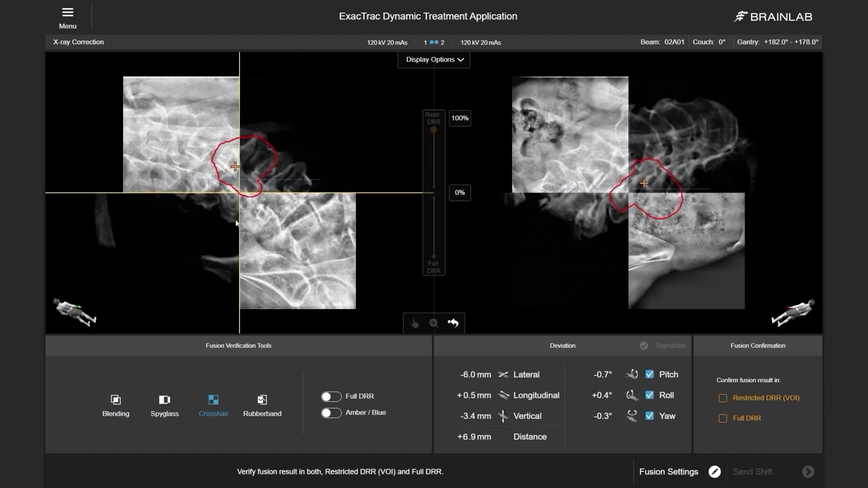Activate the hand pan tool
The image size is (868, 488).
click(415, 323)
